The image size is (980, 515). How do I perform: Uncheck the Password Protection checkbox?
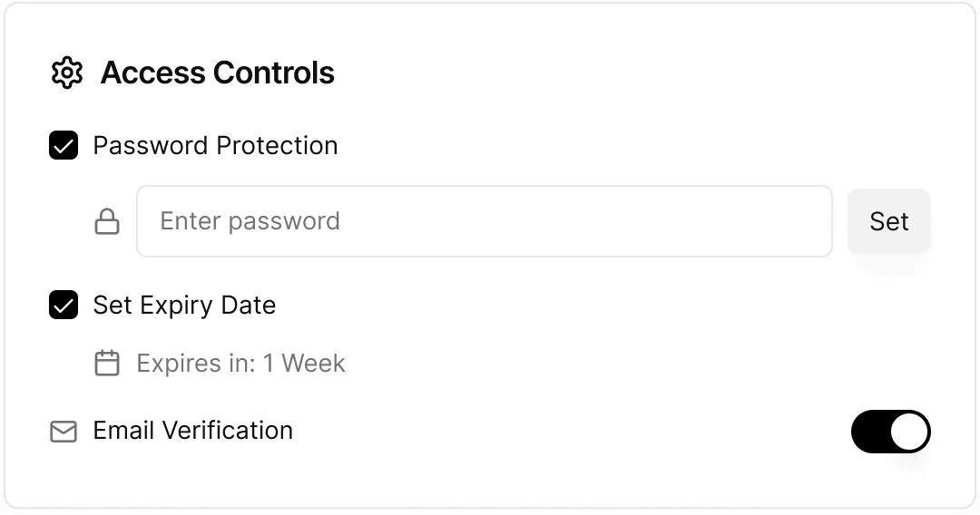click(64, 145)
